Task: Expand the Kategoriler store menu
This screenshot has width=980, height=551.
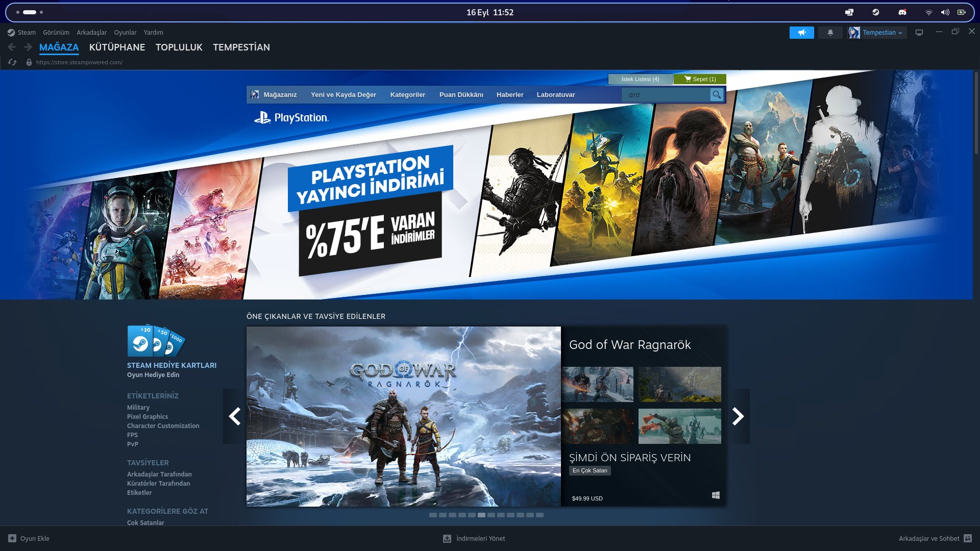Action: point(407,95)
